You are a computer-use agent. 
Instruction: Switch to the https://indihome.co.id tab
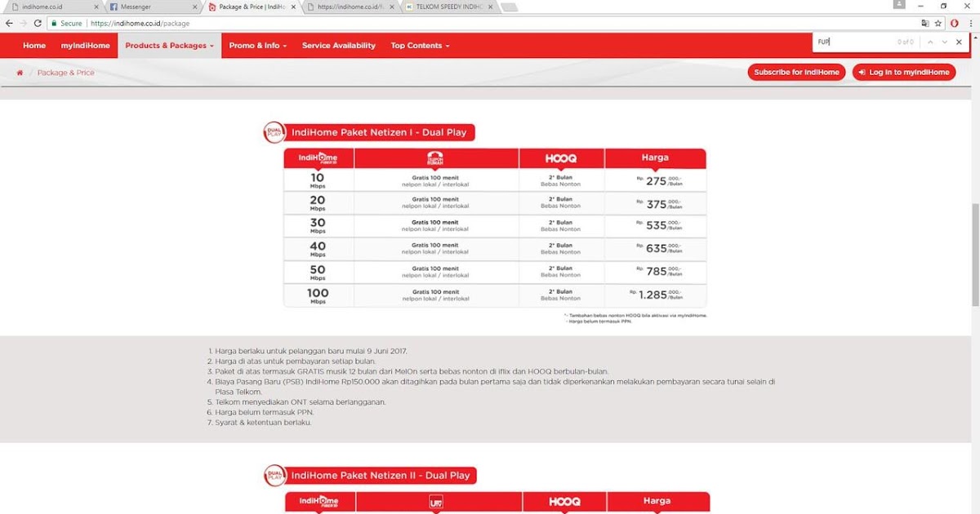pyautogui.click(x=350, y=7)
